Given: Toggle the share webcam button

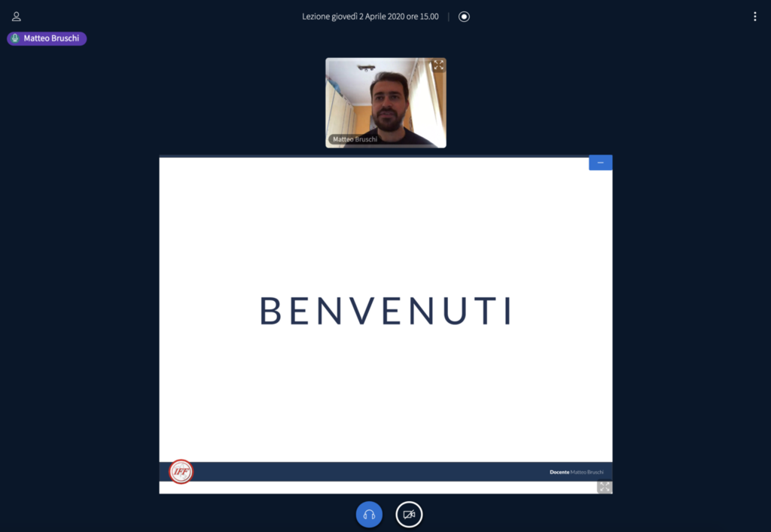Looking at the screenshot, I should (x=409, y=515).
